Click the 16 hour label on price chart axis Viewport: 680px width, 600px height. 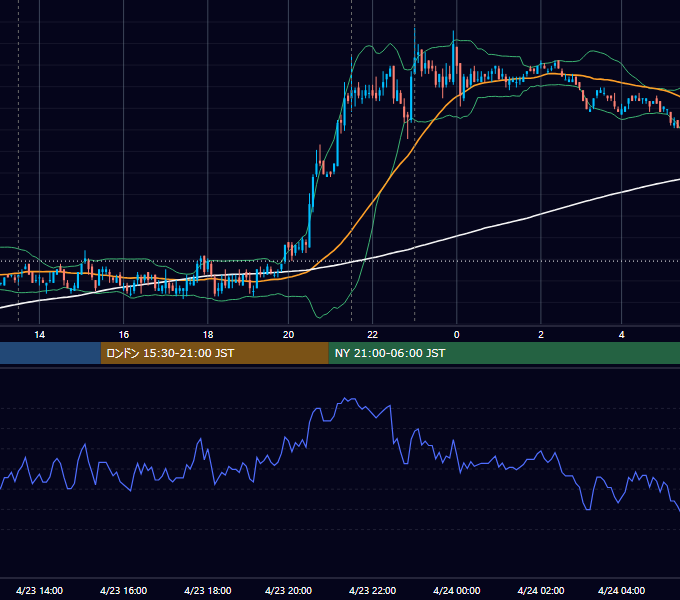tap(124, 335)
